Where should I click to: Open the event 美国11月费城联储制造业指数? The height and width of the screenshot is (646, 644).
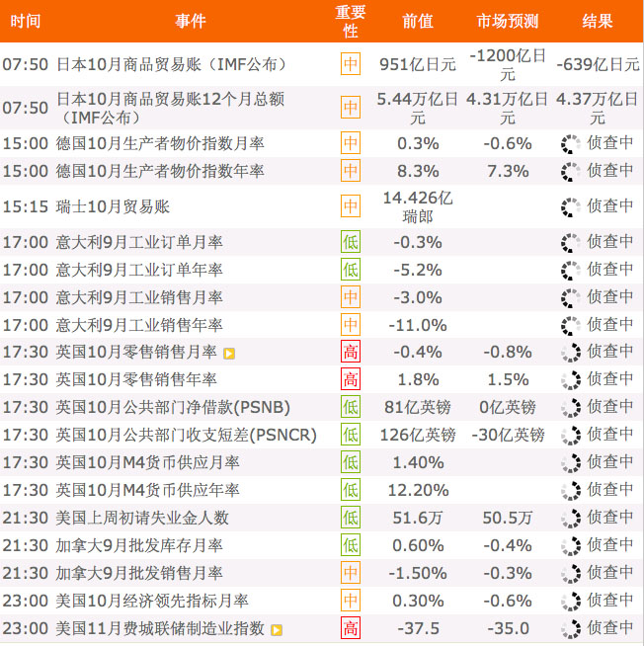[x=160, y=628]
